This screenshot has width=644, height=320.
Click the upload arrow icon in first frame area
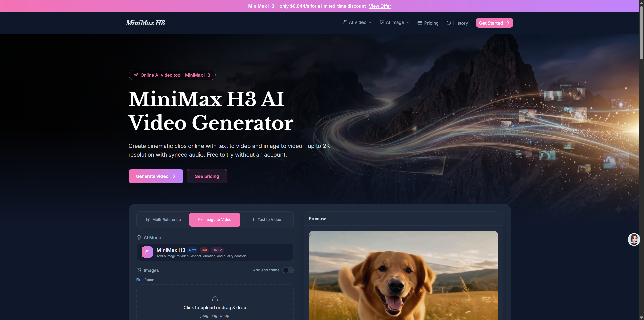pyautogui.click(x=215, y=299)
